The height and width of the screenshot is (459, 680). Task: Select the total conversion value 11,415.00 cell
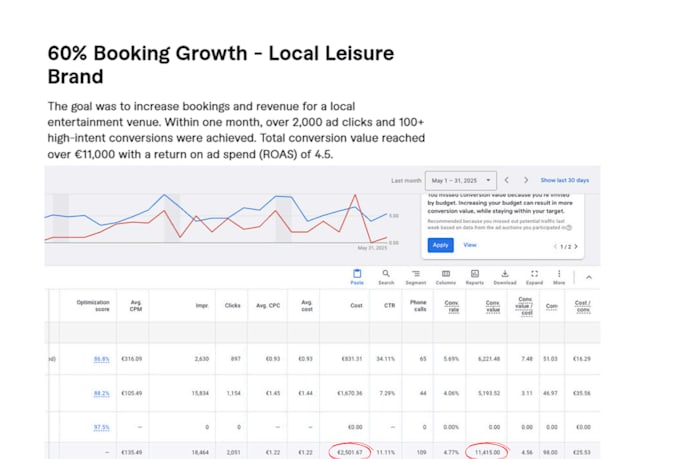(487, 452)
